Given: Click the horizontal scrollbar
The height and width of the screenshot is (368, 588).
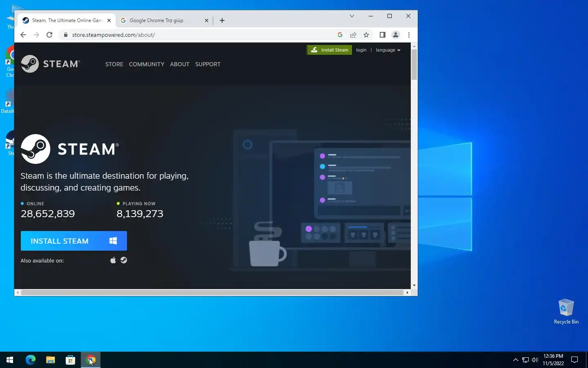Looking at the screenshot, I should 212,292.
